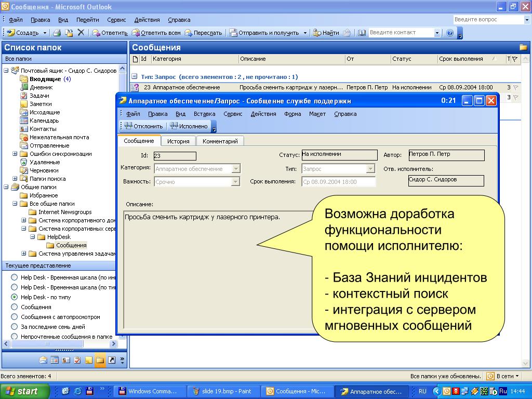Click the Дневник folder icon
The height and width of the screenshot is (399, 532).
click(24, 87)
